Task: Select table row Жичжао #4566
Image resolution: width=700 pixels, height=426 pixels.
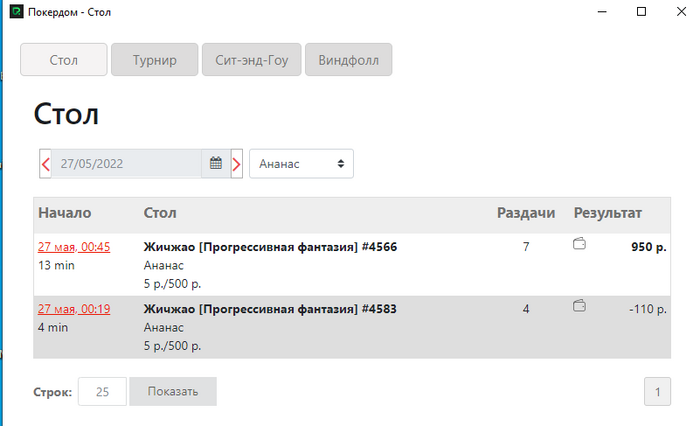Action: pyautogui.click(x=352, y=265)
